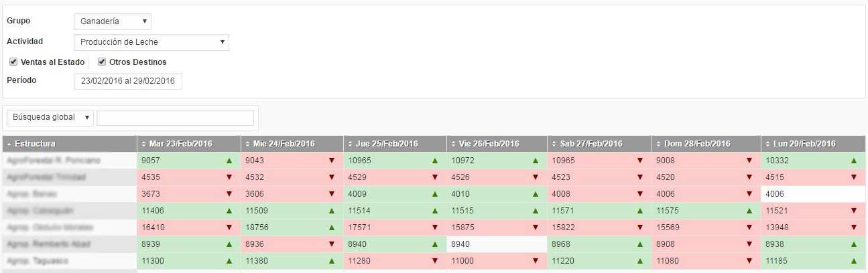Click the green up arrow beside 9057
The height and width of the screenshot is (273, 868).
click(229, 161)
